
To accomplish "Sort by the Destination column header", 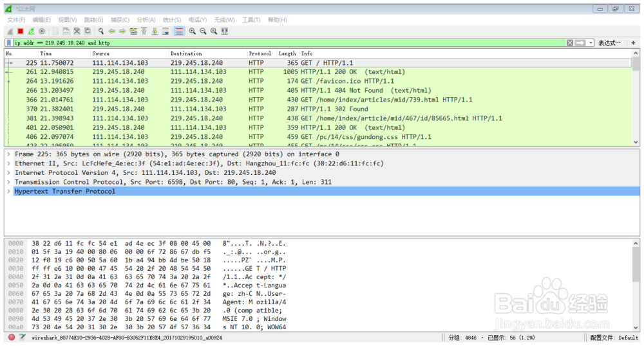I will click(x=208, y=54).
